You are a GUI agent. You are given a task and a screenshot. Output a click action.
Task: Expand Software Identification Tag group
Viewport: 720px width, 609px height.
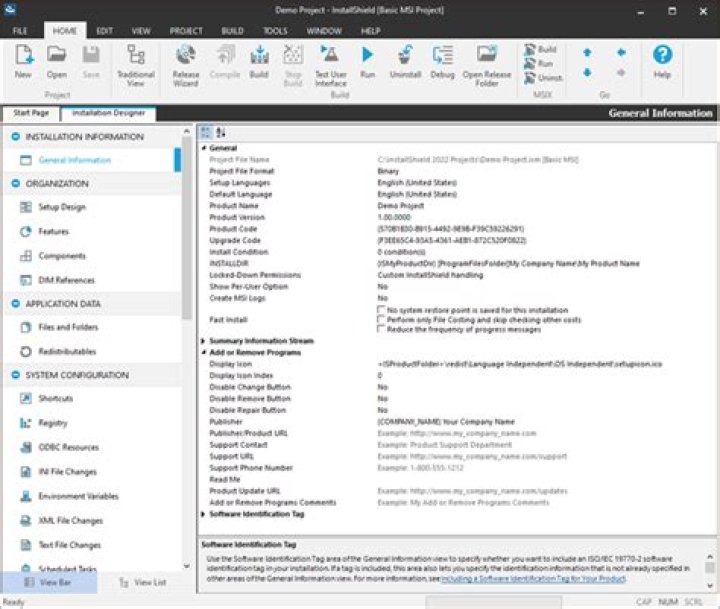coord(203,514)
